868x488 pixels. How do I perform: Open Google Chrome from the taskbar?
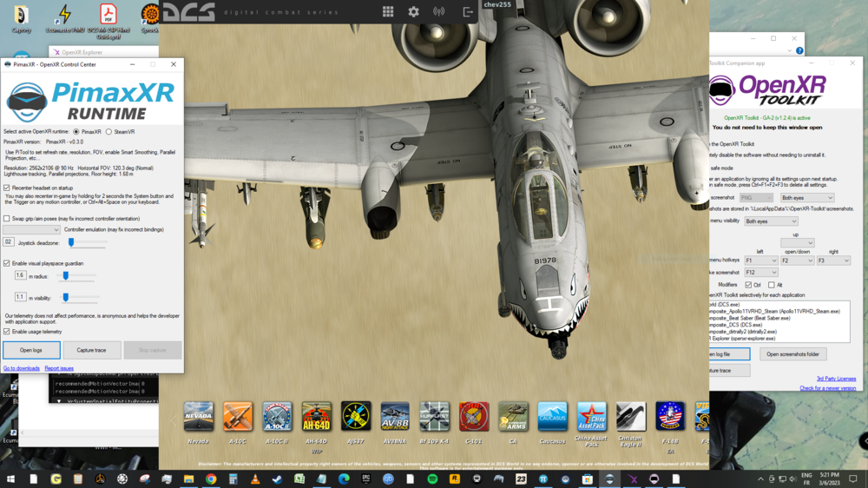click(x=211, y=479)
